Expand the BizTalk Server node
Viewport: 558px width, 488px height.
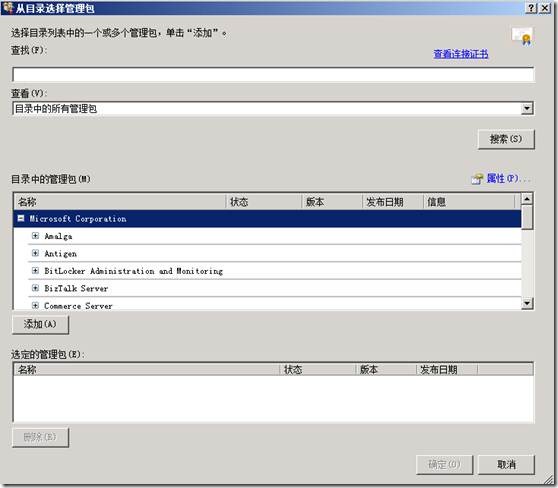point(35,288)
